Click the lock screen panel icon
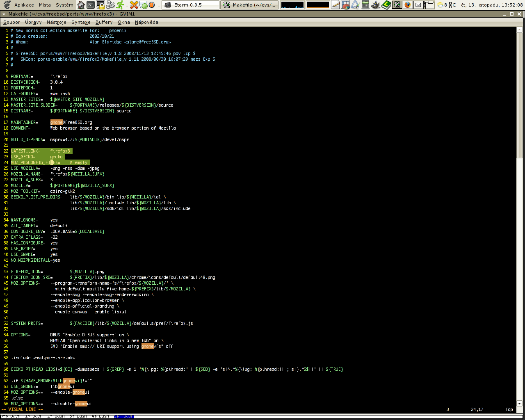The height and width of the screenshot is (420, 525). (100, 5)
